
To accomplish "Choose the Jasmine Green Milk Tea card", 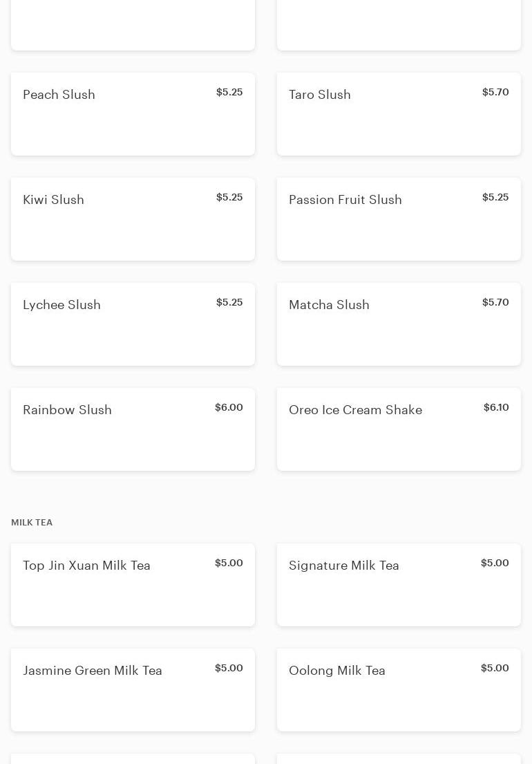I will pos(133,690).
